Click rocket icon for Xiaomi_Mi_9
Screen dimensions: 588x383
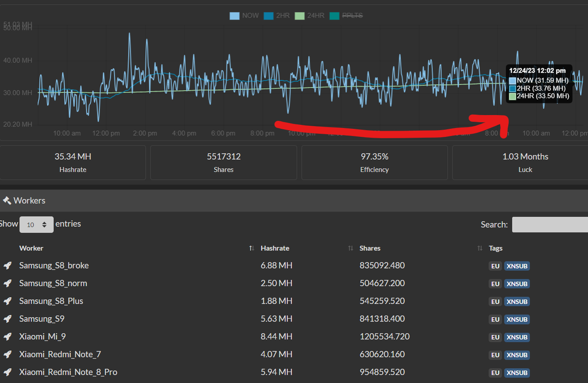point(7,337)
